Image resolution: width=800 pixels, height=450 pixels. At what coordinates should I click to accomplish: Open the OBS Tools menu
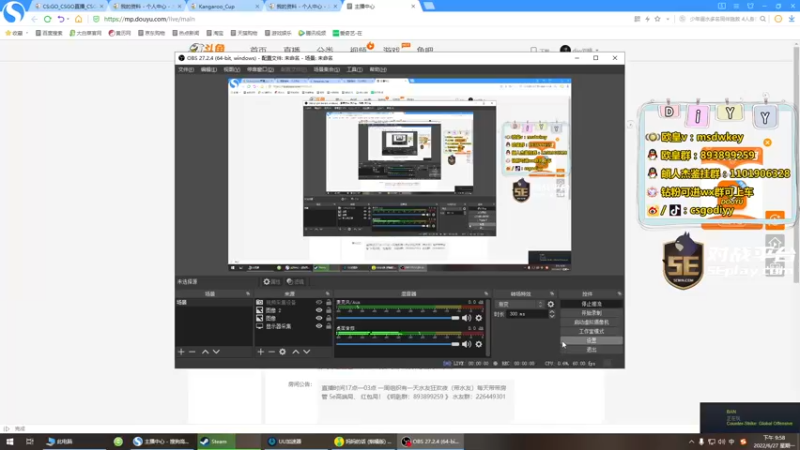(x=355, y=69)
